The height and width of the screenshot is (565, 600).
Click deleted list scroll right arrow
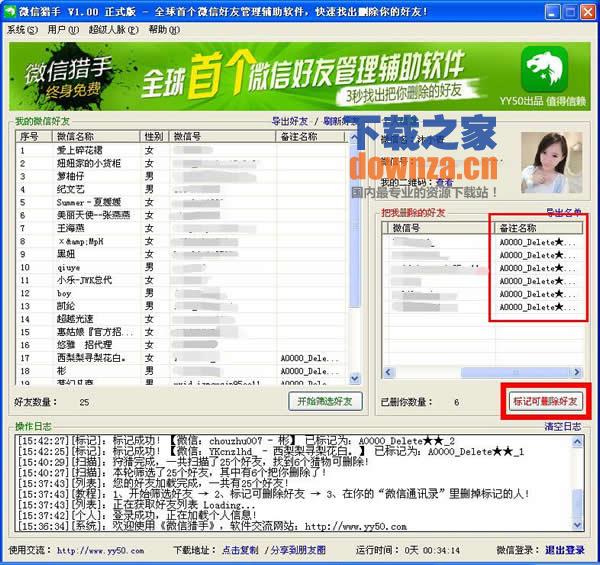tap(577, 372)
